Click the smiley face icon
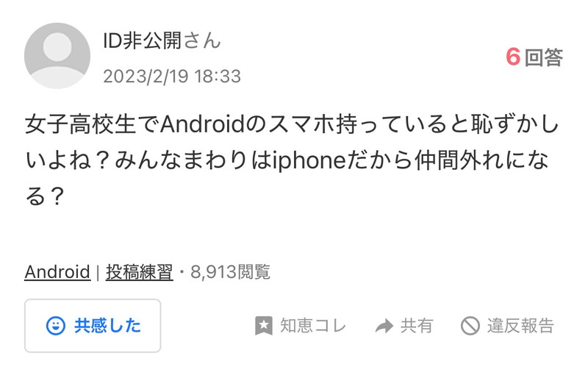588x370 pixels. coord(56,325)
